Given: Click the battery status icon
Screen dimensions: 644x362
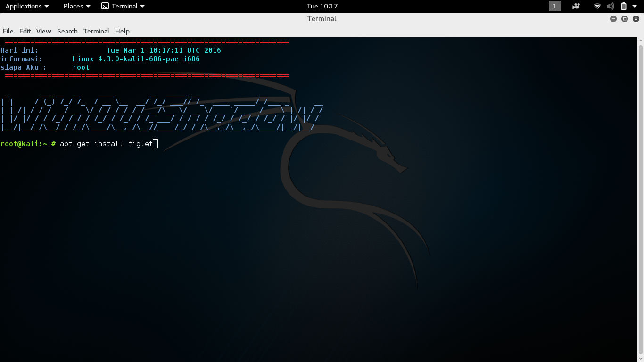Looking at the screenshot, I should [x=623, y=6].
